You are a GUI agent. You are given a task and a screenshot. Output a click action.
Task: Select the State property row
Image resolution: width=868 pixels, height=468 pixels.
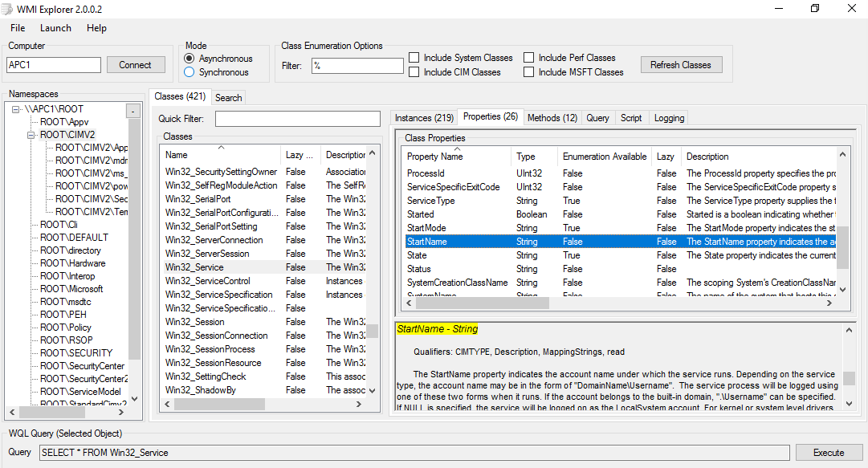[620, 255]
